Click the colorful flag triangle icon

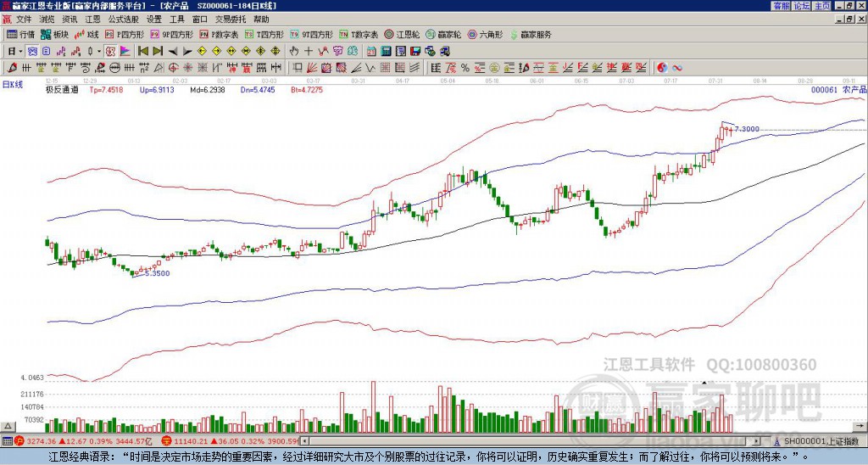125,52
